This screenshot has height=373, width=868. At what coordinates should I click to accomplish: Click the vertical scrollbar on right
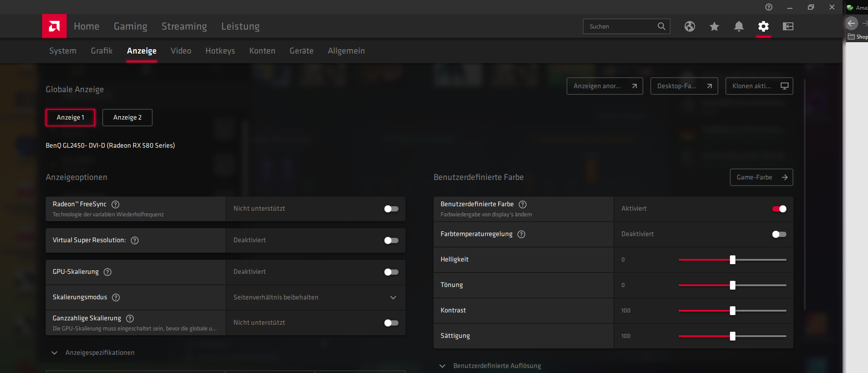click(x=805, y=195)
